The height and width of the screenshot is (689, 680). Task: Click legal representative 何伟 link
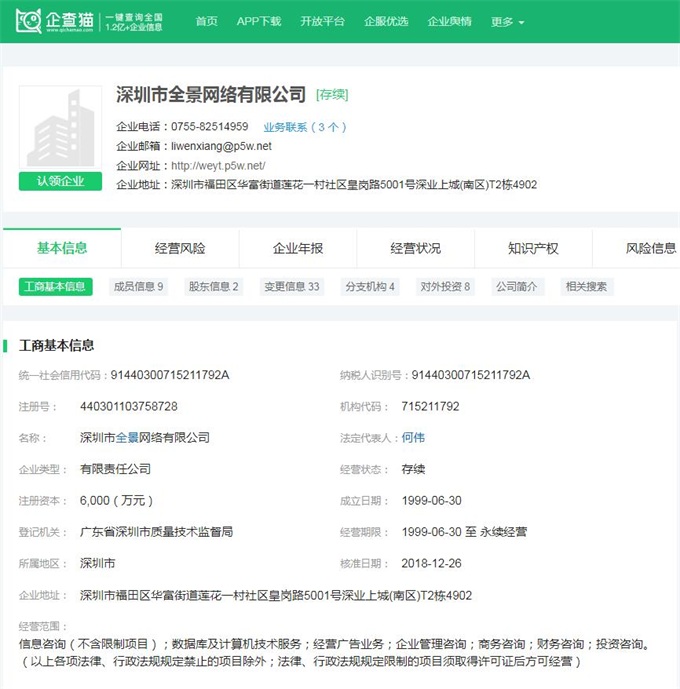413,438
